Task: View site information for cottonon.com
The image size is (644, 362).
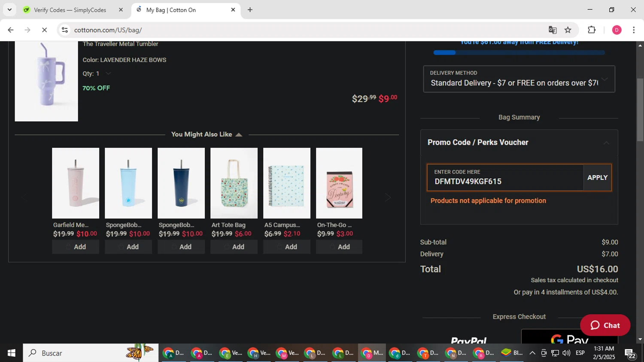Action: click(x=65, y=30)
